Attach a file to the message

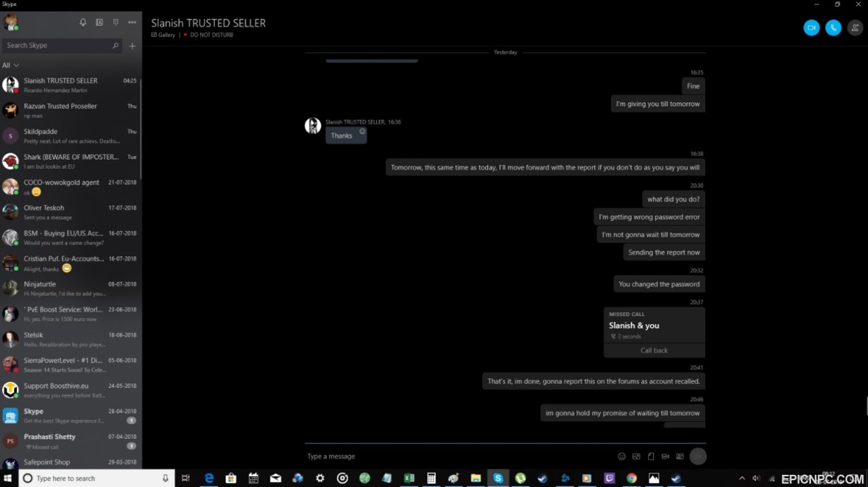651,456
